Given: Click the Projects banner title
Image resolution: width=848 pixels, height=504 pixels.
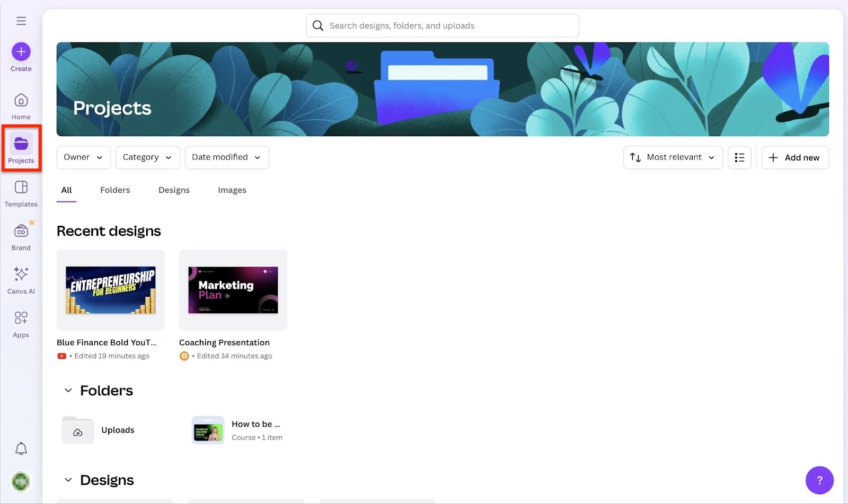Looking at the screenshot, I should (112, 108).
